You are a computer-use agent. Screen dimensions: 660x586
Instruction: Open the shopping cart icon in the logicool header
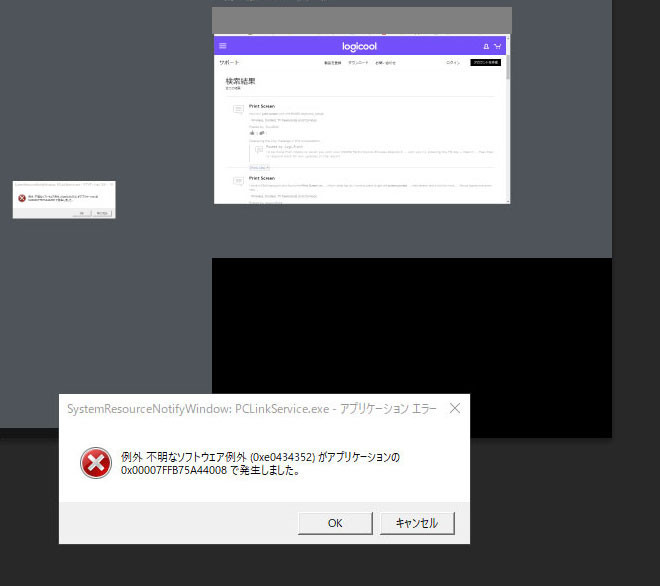[x=498, y=46]
